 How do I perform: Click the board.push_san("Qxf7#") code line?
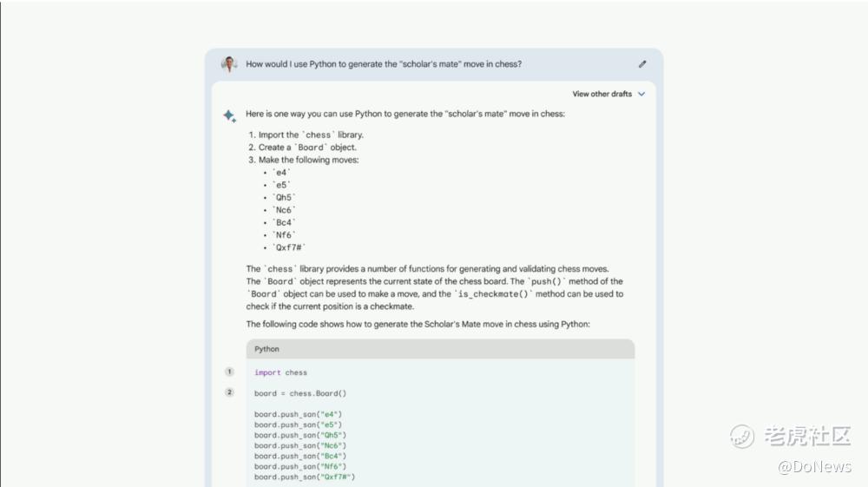pyautogui.click(x=305, y=477)
